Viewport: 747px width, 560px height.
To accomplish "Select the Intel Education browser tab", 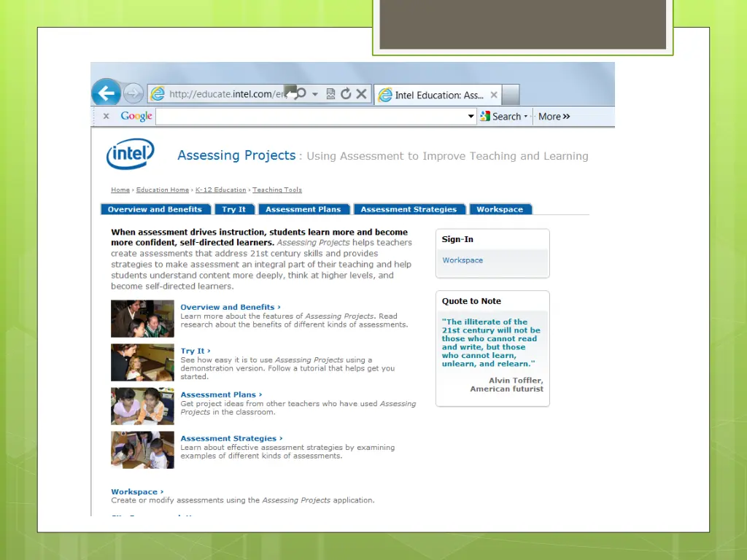I will pos(438,95).
